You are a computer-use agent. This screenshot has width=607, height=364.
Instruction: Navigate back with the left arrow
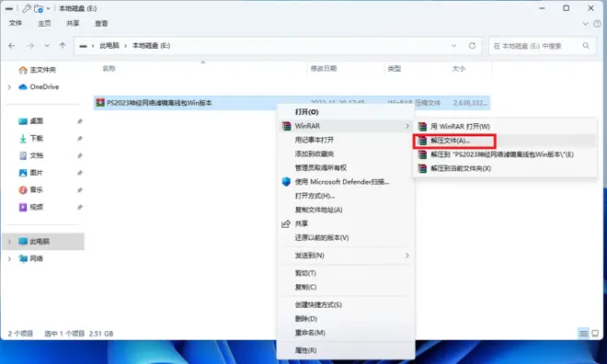click(x=12, y=46)
